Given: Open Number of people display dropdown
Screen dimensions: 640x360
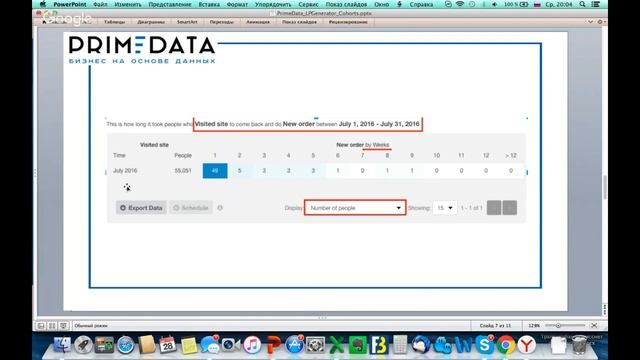Looking at the screenshot, I should [355, 208].
